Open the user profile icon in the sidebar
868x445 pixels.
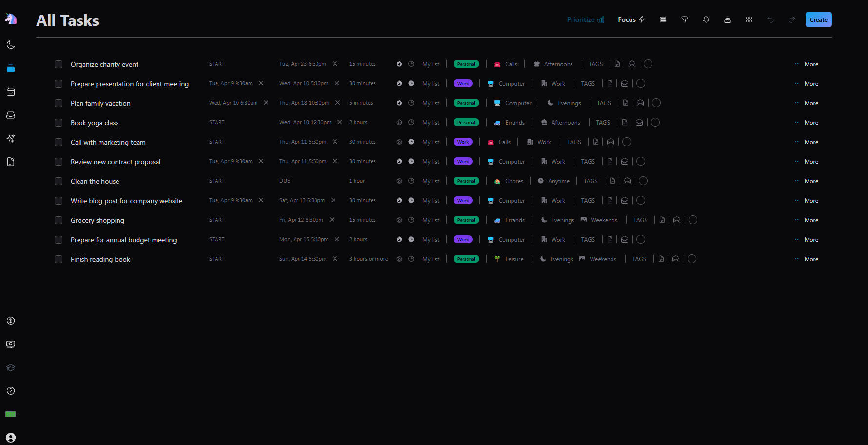(x=11, y=438)
